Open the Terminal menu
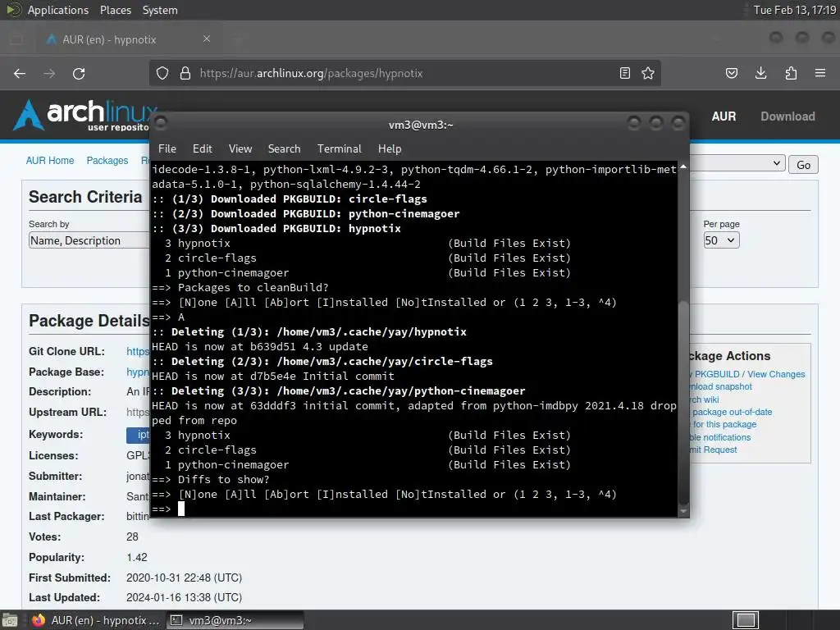Image resolution: width=840 pixels, height=630 pixels. click(339, 149)
